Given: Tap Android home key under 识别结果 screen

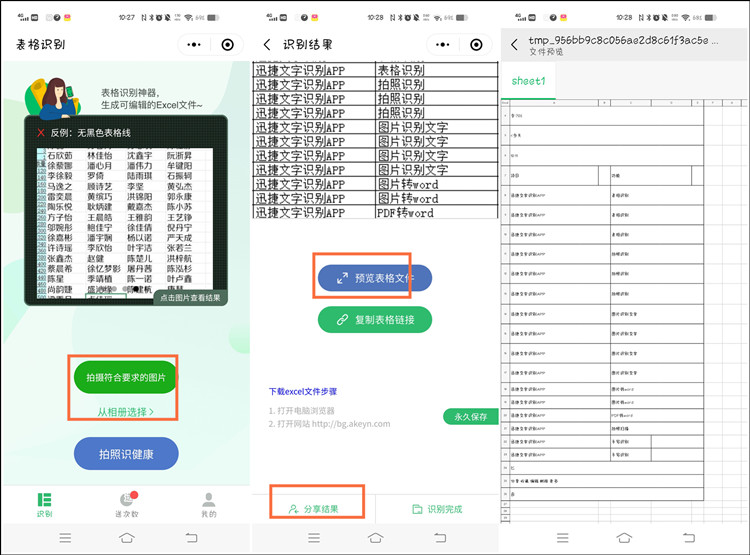Looking at the screenshot, I should coord(375,538).
